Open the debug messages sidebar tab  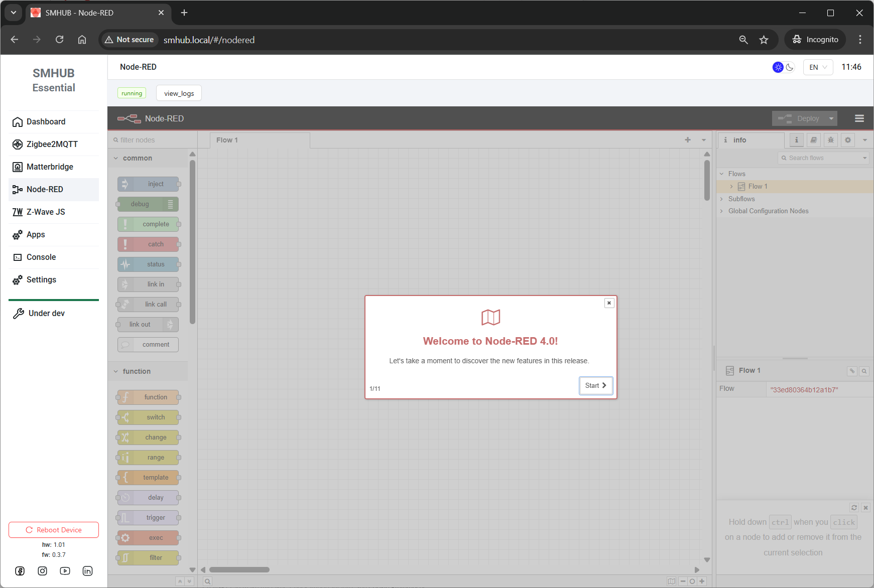tap(831, 140)
